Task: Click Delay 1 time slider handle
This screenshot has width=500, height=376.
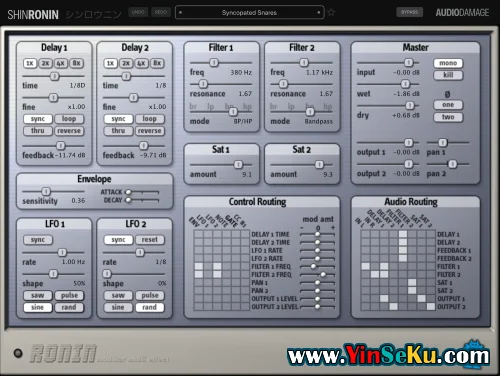Action: 55,76
